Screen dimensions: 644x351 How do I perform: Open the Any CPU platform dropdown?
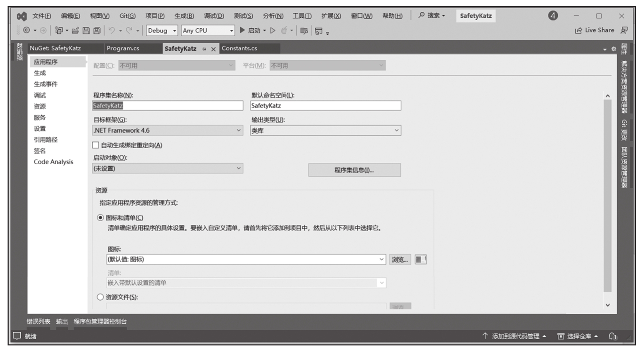[x=208, y=31]
